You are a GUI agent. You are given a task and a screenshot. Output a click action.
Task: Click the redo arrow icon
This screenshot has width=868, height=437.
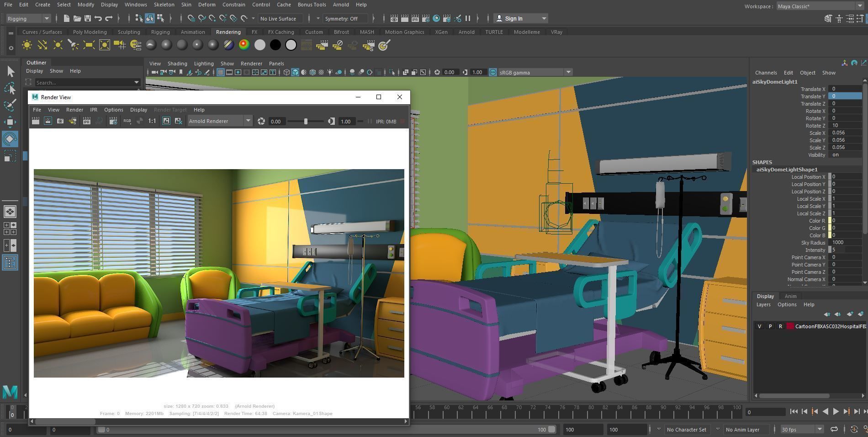[109, 18]
